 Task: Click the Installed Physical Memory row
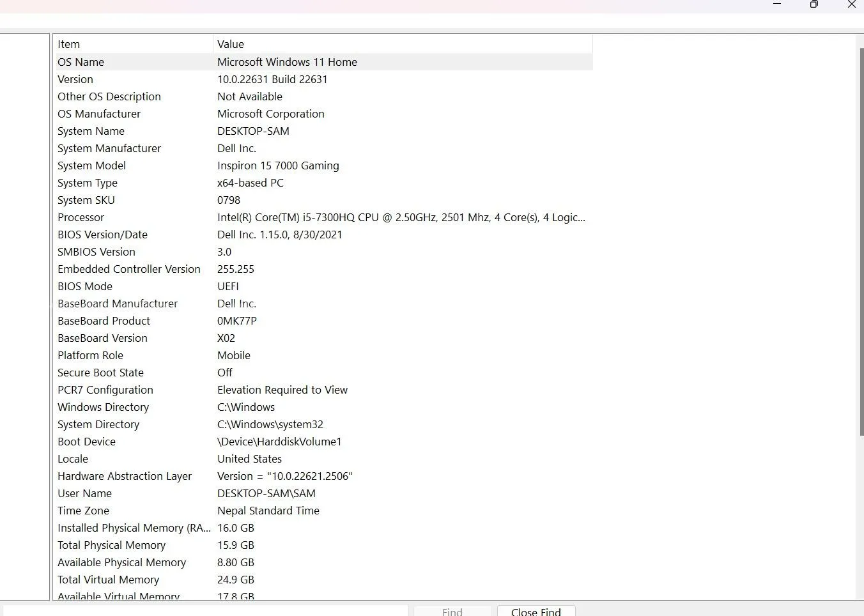click(134, 528)
